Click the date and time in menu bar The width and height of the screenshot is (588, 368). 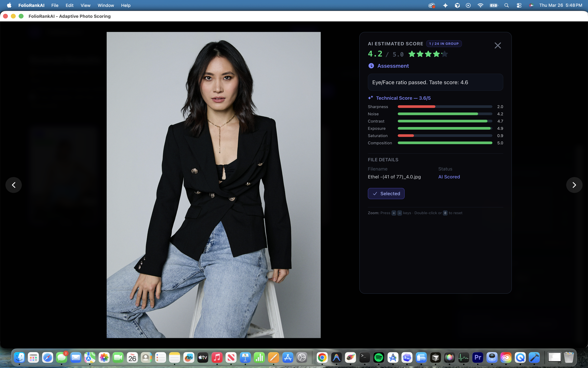pos(561,5)
